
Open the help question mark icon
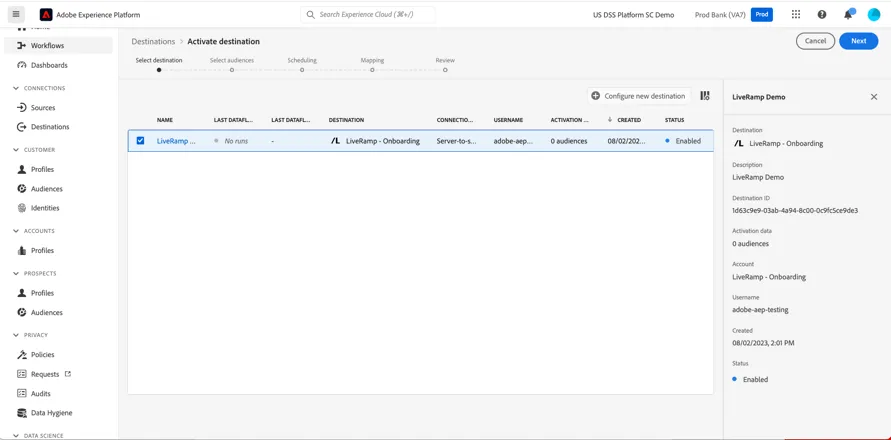coord(822,15)
